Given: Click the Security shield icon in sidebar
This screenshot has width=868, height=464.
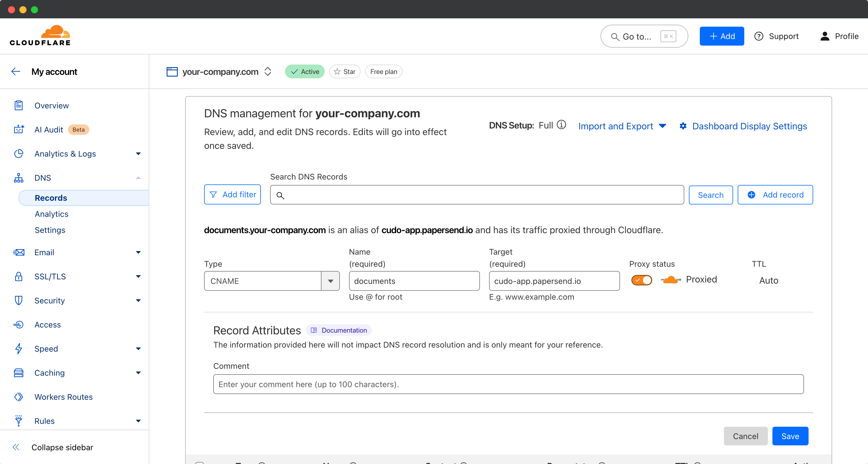Looking at the screenshot, I should [19, 300].
